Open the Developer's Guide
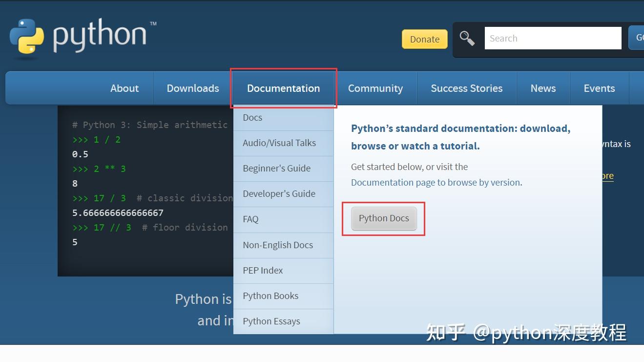This screenshot has width=644, height=362. point(279,193)
